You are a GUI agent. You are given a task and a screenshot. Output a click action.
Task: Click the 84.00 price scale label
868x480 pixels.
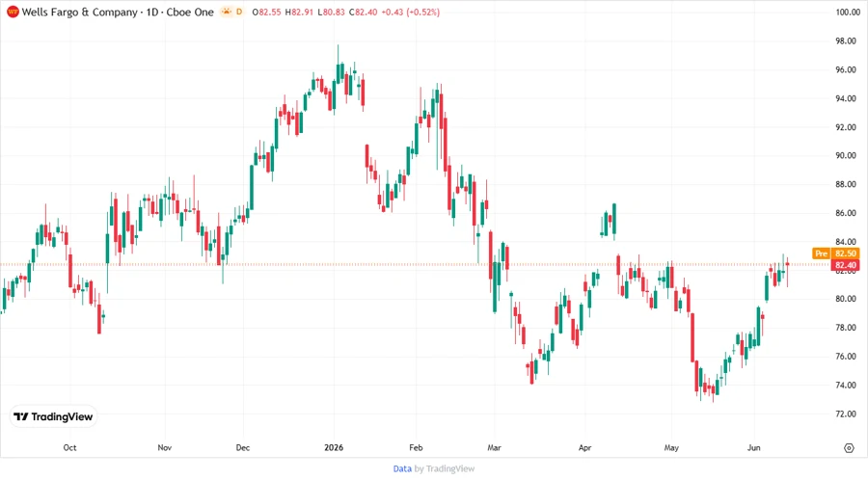[845, 242]
